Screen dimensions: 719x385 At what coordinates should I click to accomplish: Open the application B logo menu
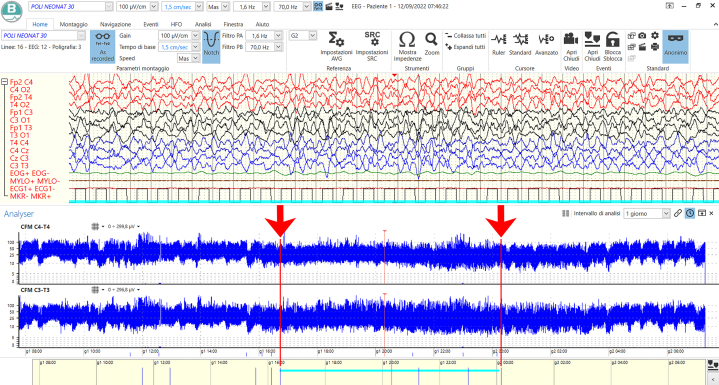coord(12,11)
